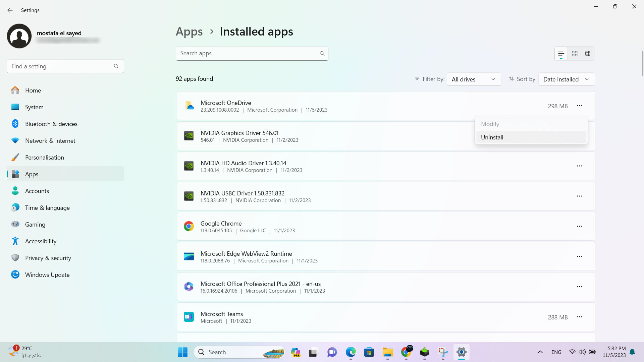Click the search magnifier in Search apps
The image size is (644, 362).
click(x=322, y=54)
